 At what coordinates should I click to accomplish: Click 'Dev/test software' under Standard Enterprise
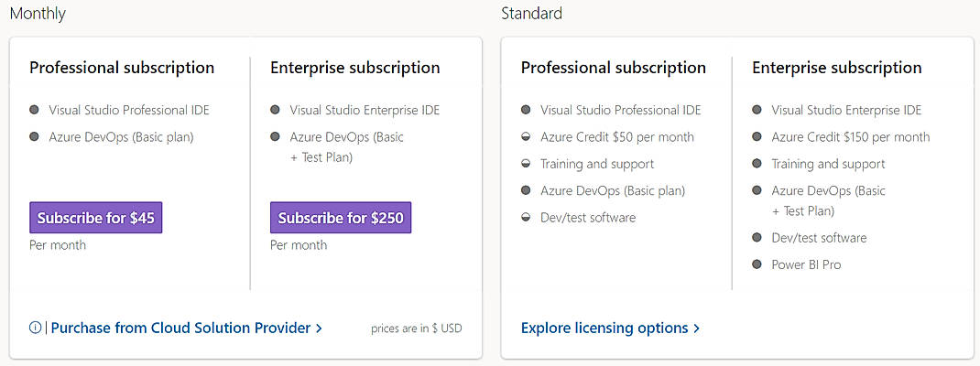coord(819,237)
